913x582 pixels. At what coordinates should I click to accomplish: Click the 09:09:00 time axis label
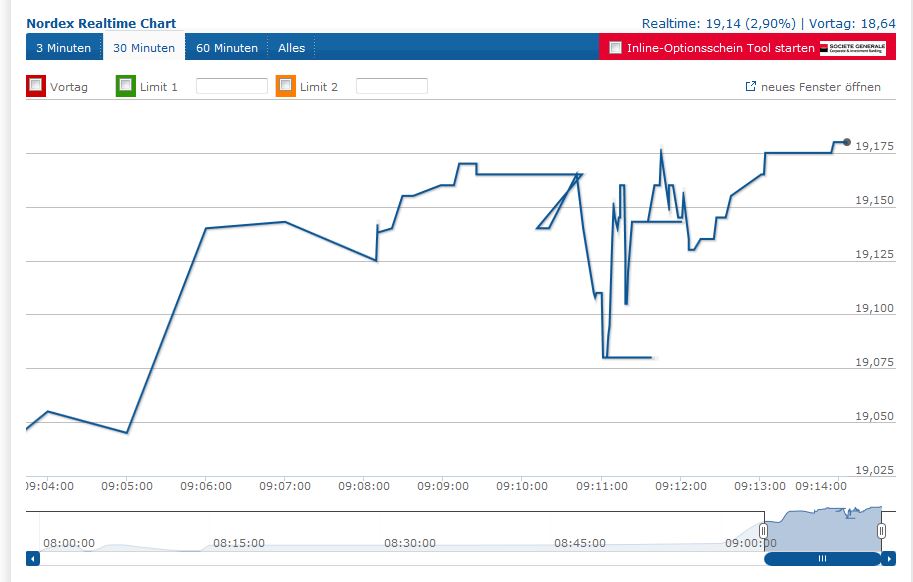(x=443, y=486)
